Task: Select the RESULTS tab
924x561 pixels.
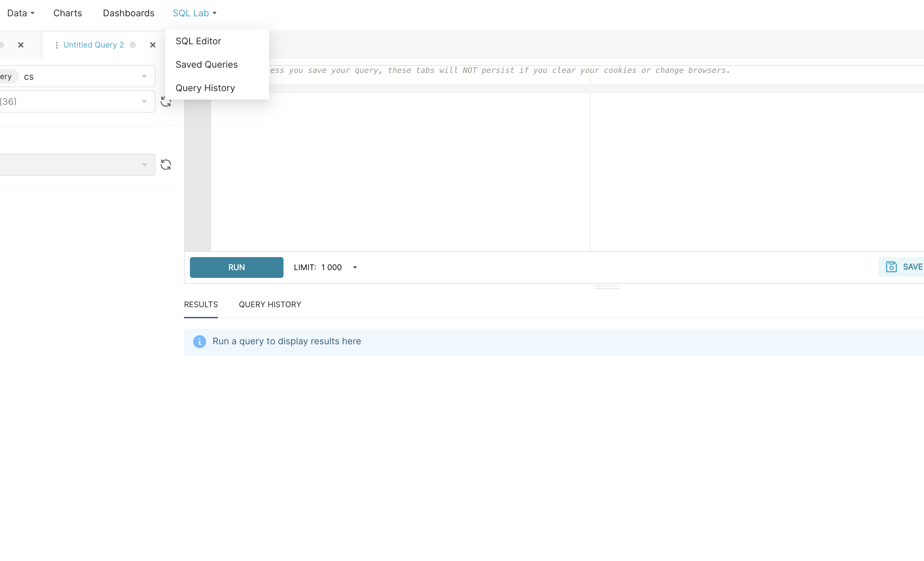Action: (x=201, y=304)
